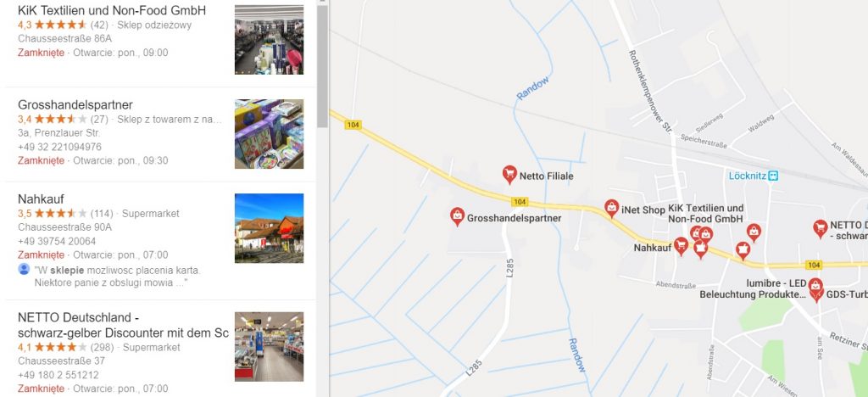This screenshot has height=397, width=868.
Task: Select the Löcknitz train station icon
Action: pyautogui.click(x=773, y=176)
